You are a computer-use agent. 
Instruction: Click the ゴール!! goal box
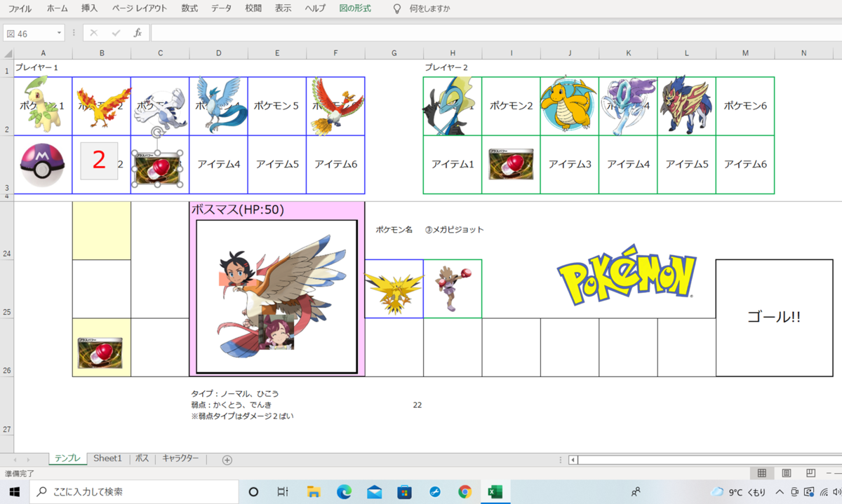[x=774, y=318]
